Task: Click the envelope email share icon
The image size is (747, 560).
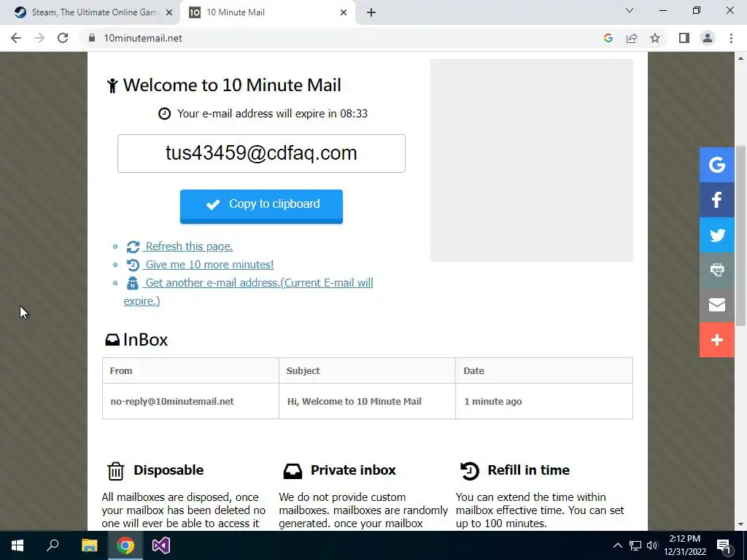Action: (x=716, y=305)
